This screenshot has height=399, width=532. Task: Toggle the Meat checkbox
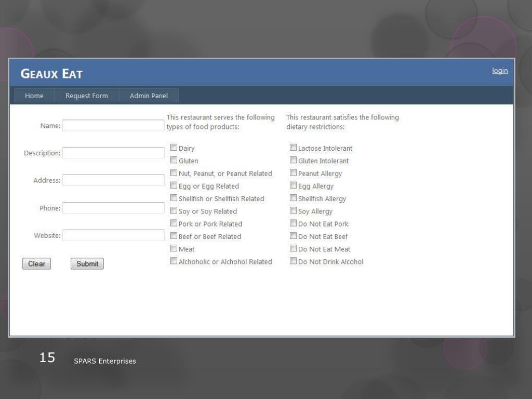174,248
